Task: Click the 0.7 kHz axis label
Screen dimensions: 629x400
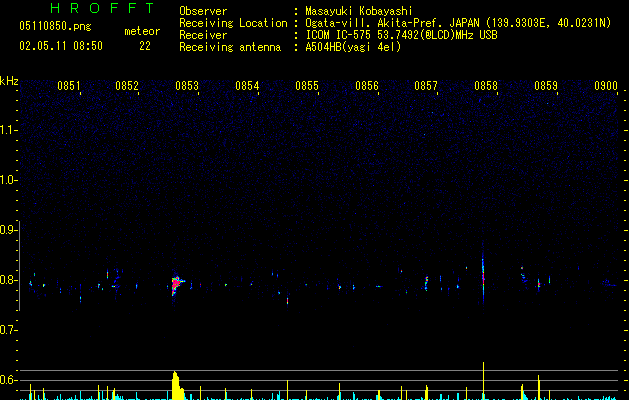Action: [x=7, y=330]
